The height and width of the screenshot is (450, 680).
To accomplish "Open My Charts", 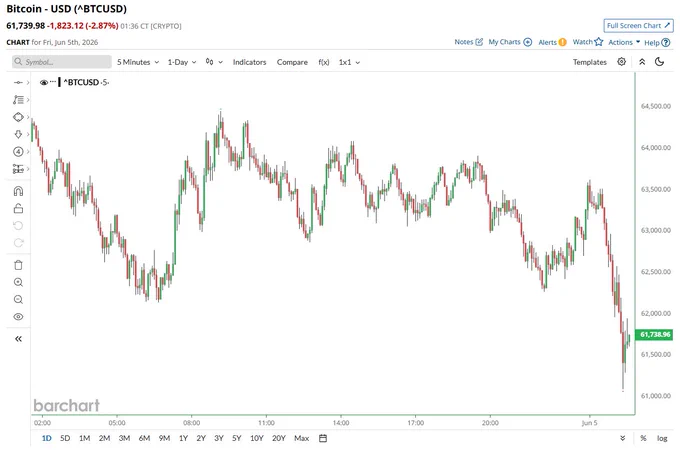I will 510,42.
